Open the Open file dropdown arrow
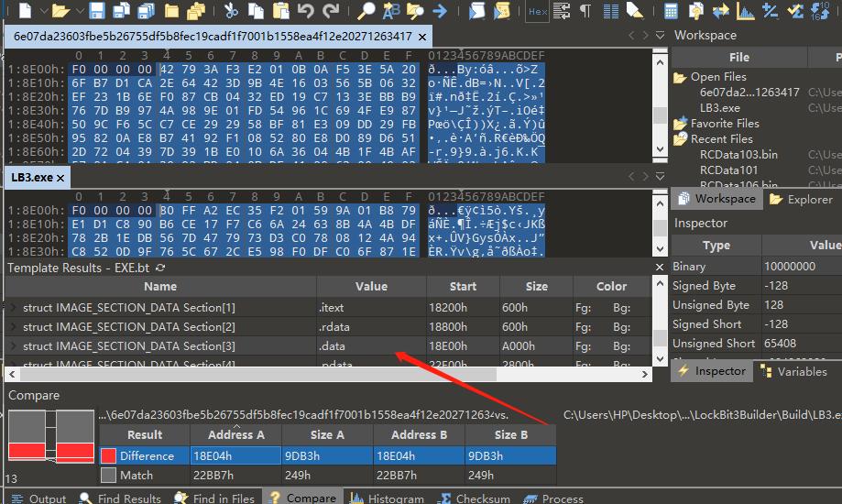 coord(80,10)
